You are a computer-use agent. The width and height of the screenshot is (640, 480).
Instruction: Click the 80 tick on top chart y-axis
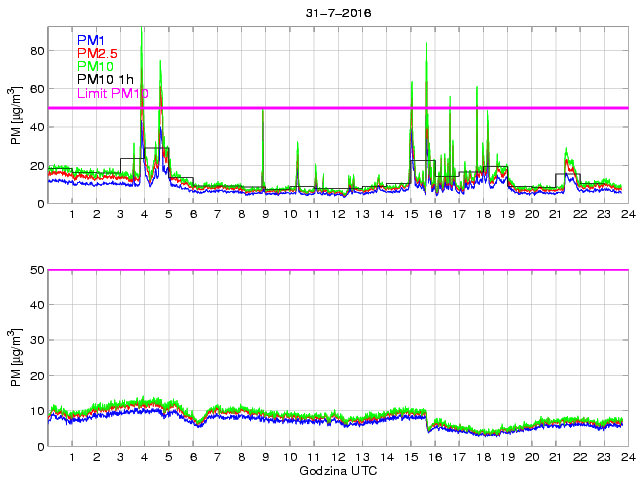click(x=37, y=51)
